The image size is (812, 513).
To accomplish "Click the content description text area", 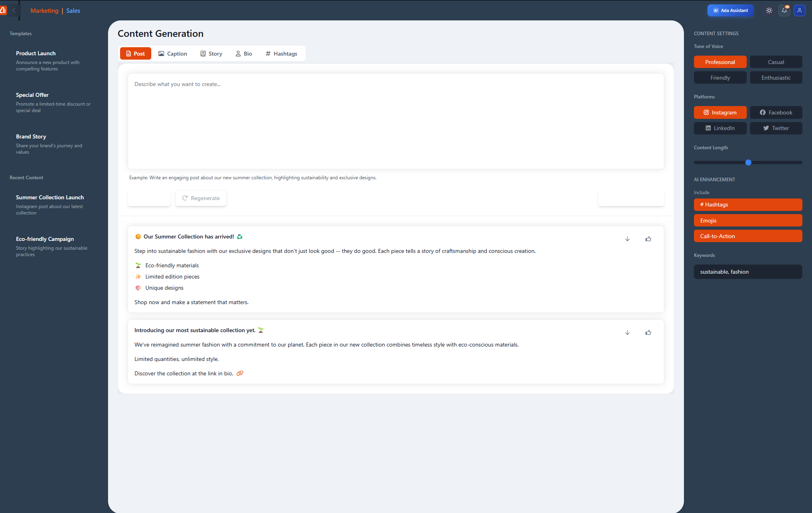I will tap(395, 121).
